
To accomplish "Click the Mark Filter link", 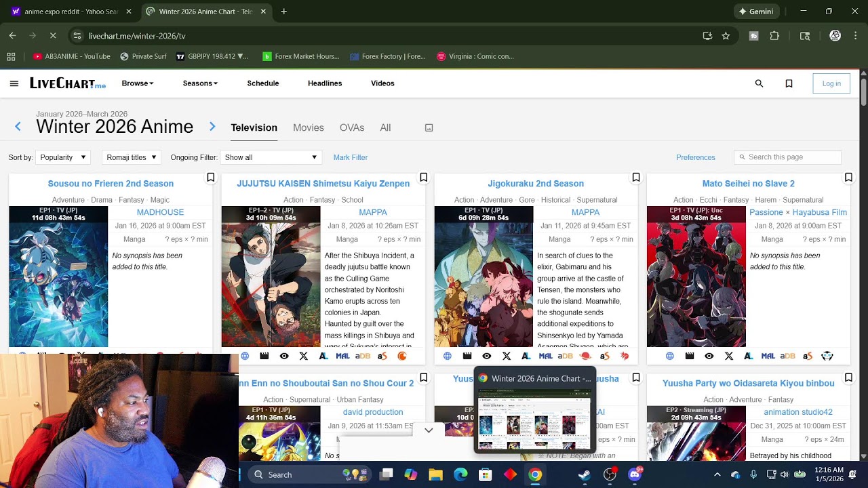I will click(351, 157).
